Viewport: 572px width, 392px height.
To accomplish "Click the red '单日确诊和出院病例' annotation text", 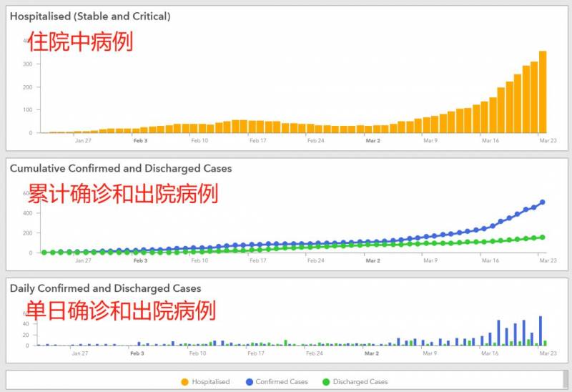I will point(120,310).
